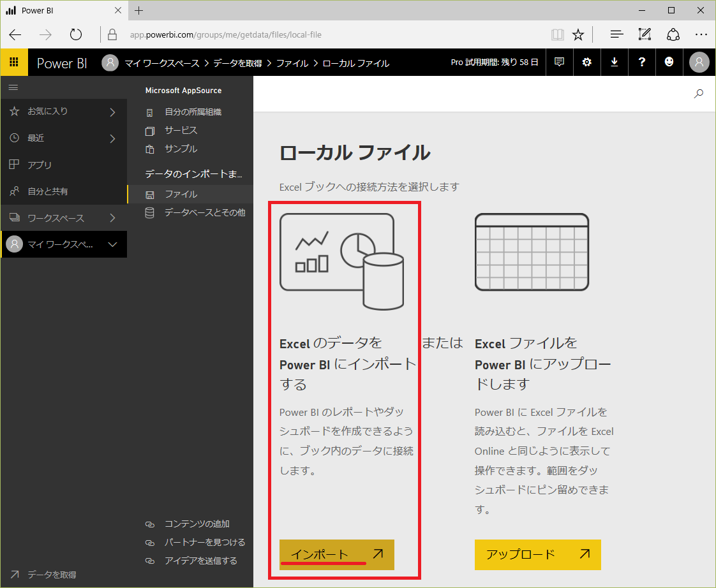
Task: Click the インポート button
Action: (336, 554)
